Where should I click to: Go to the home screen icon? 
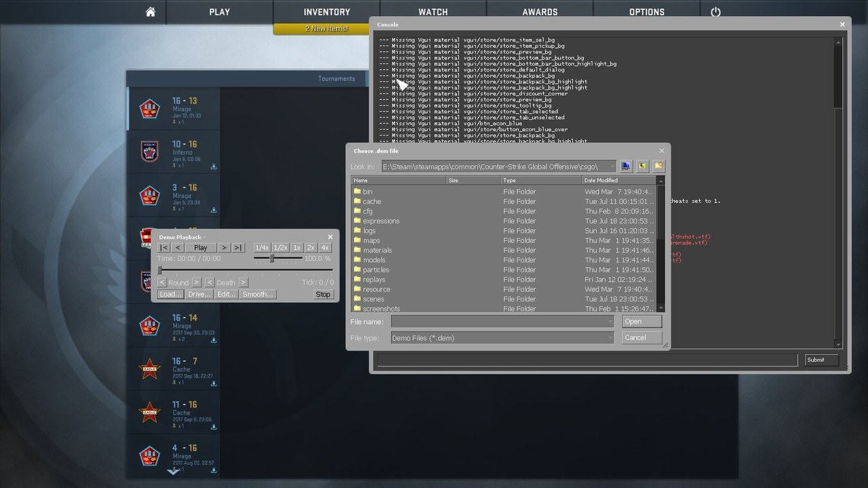tap(150, 12)
